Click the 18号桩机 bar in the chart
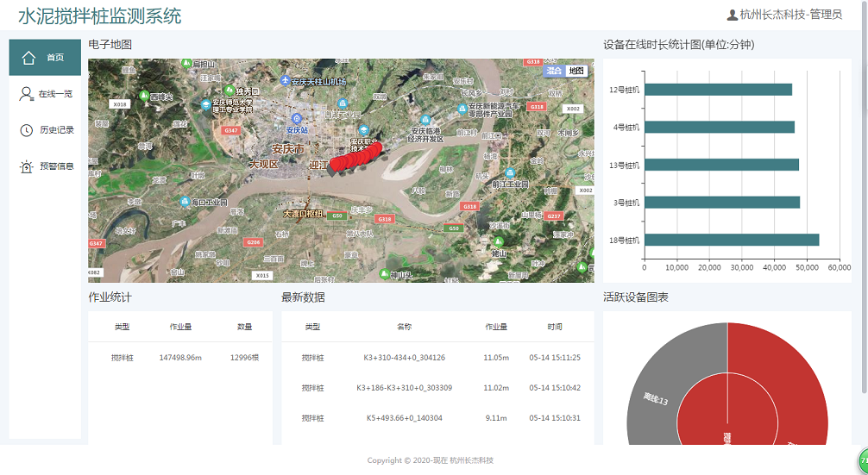 point(731,241)
